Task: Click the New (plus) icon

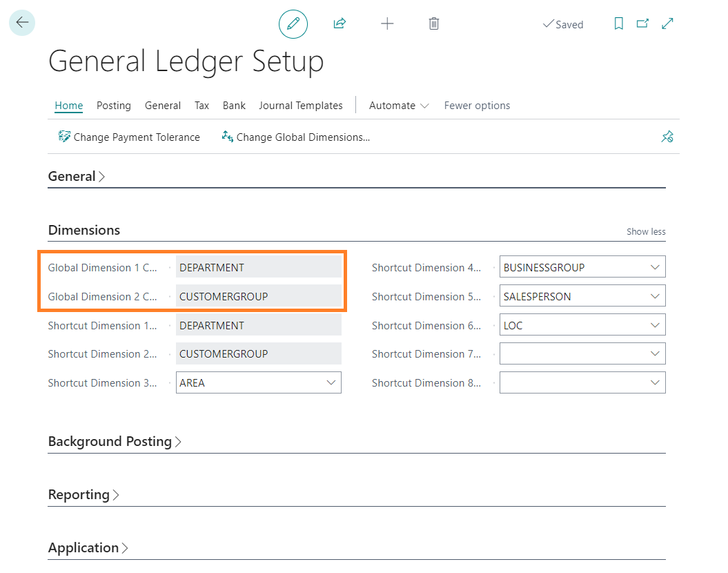Action: tap(387, 23)
